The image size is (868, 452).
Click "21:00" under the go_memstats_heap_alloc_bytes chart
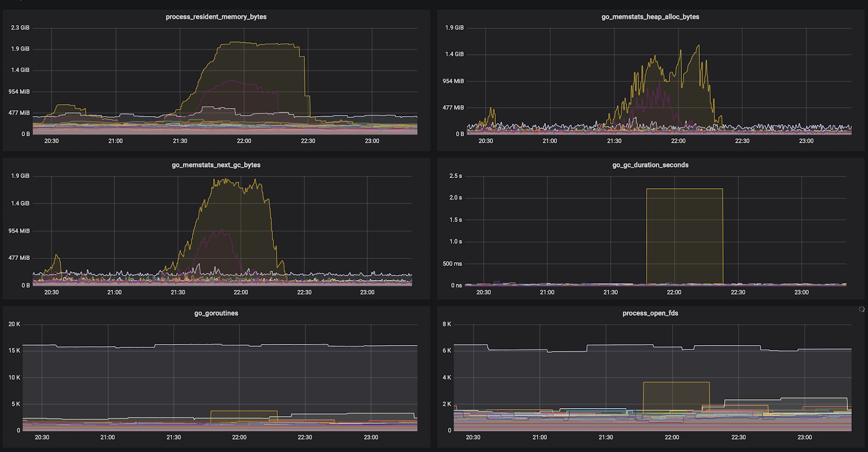[550, 141]
